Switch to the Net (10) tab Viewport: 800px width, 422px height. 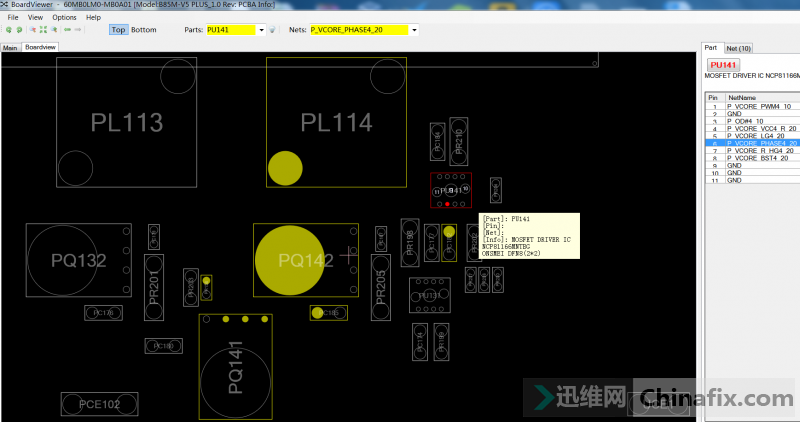point(738,47)
